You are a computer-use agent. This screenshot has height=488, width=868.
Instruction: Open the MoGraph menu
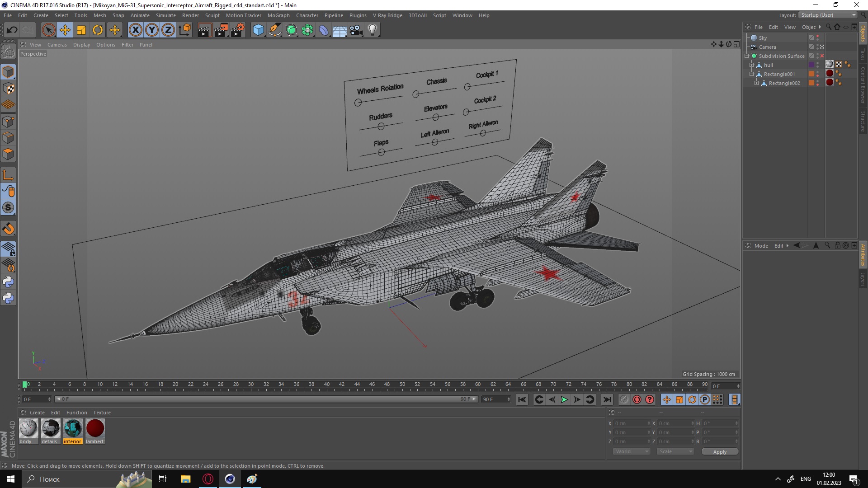pos(278,15)
